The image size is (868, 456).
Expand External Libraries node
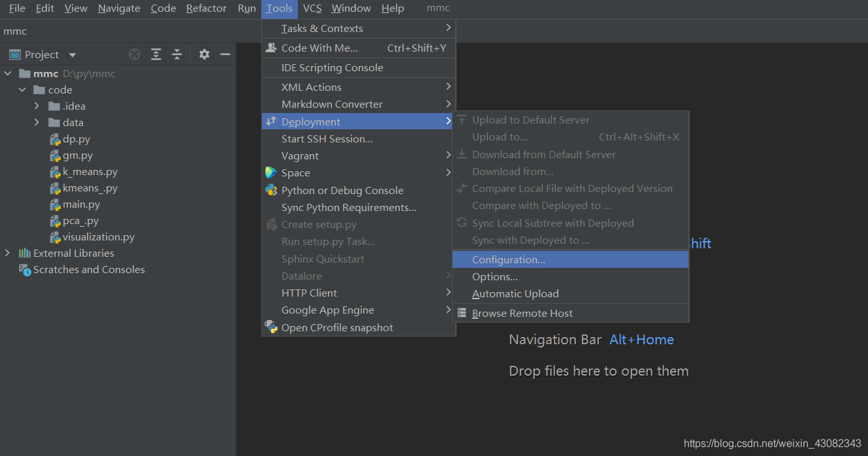[8, 253]
